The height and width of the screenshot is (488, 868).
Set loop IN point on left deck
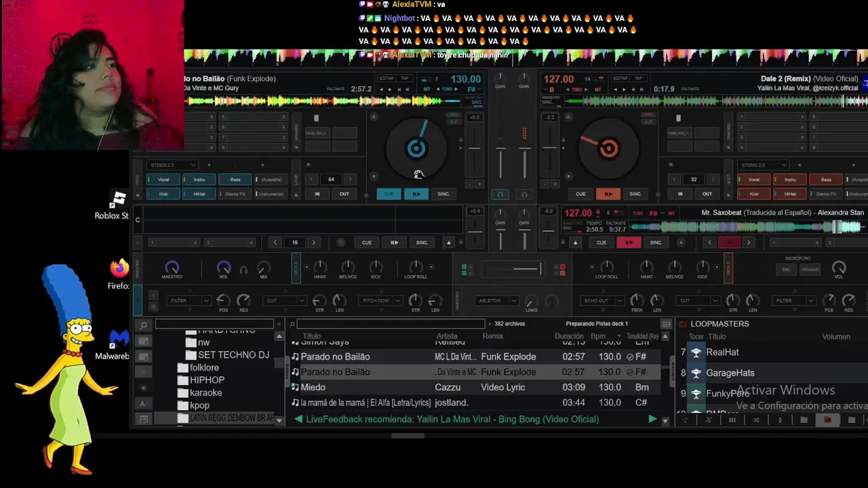pyautogui.click(x=317, y=194)
